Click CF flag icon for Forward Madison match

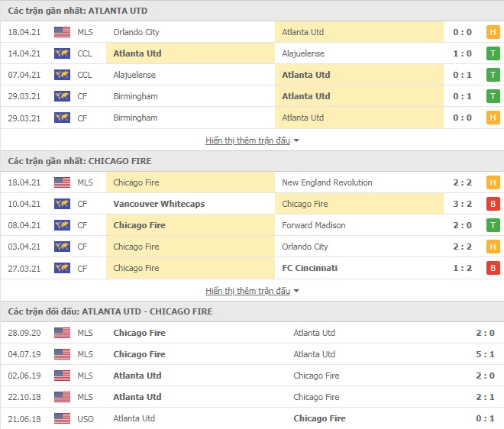click(x=62, y=225)
